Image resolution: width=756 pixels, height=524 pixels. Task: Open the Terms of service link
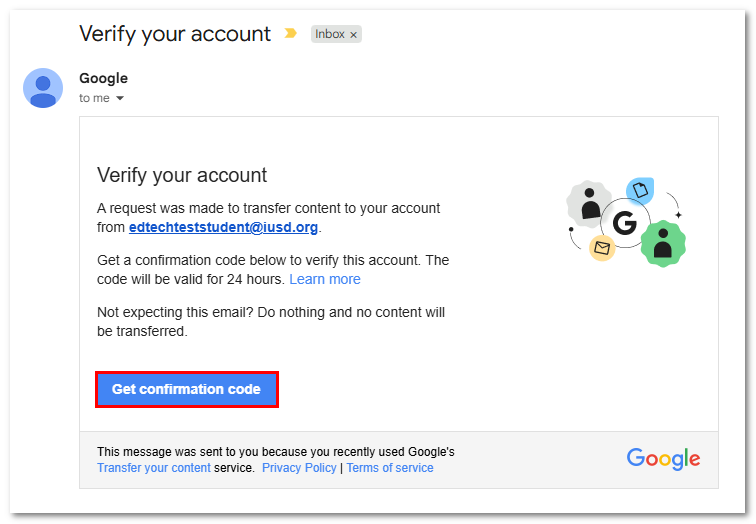(x=390, y=468)
